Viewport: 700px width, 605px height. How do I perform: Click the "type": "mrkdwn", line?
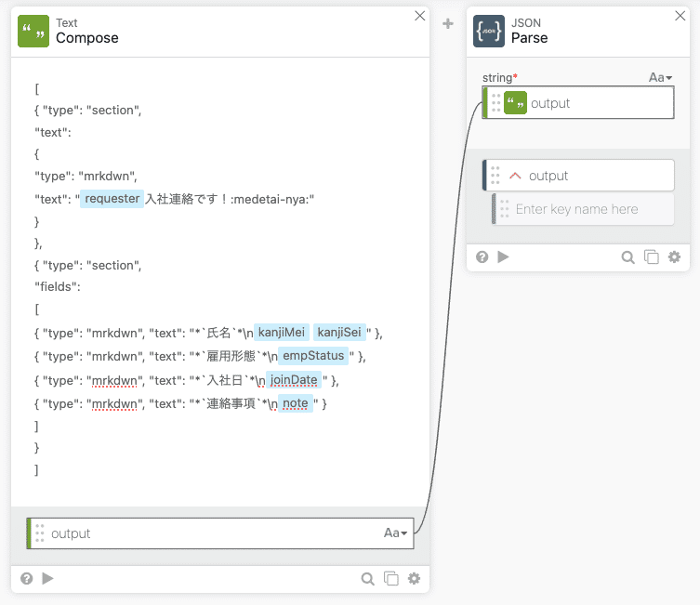click(x=86, y=177)
